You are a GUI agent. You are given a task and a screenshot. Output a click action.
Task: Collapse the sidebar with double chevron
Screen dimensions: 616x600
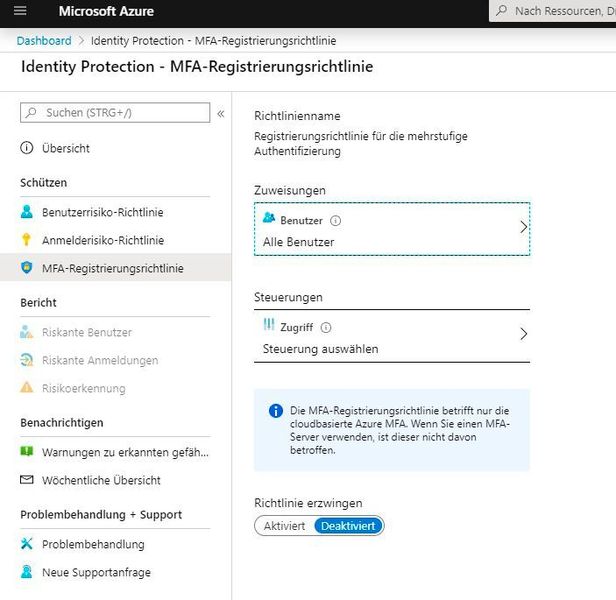pyautogui.click(x=221, y=114)
